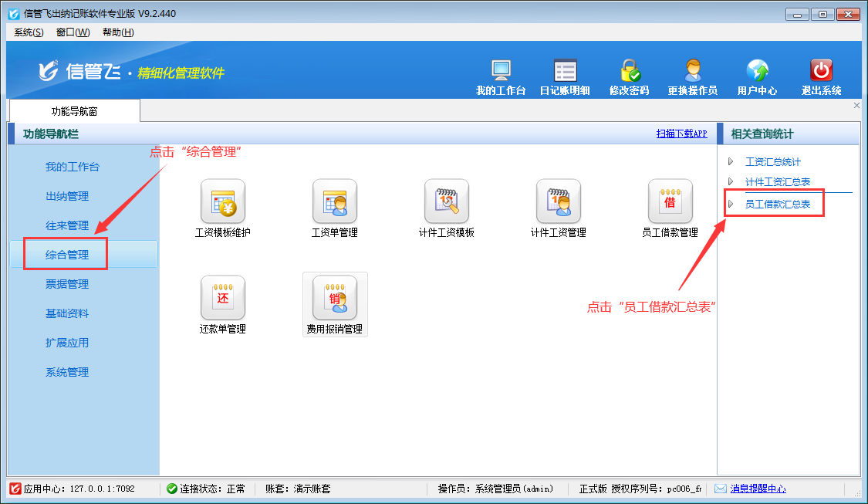Open 日记账明细 from top toolbar
This screenshot has height=504, width=868.
(x=565, y=71)
